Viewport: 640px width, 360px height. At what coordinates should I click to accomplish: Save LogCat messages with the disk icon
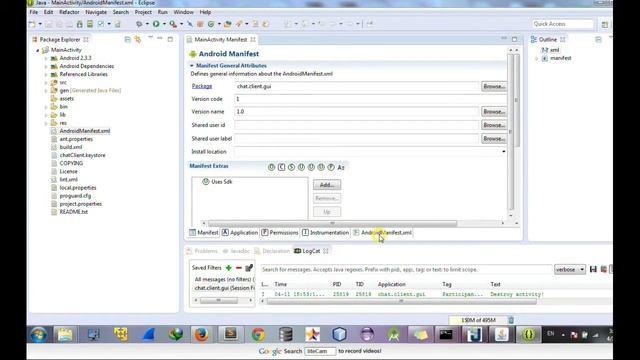[x=593, y=269]
